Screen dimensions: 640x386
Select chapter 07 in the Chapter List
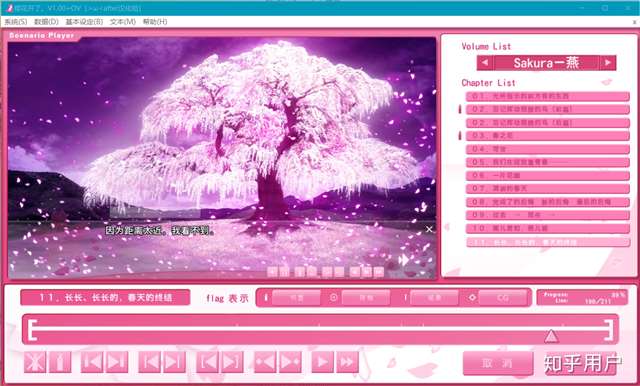(x=548, y=189)
